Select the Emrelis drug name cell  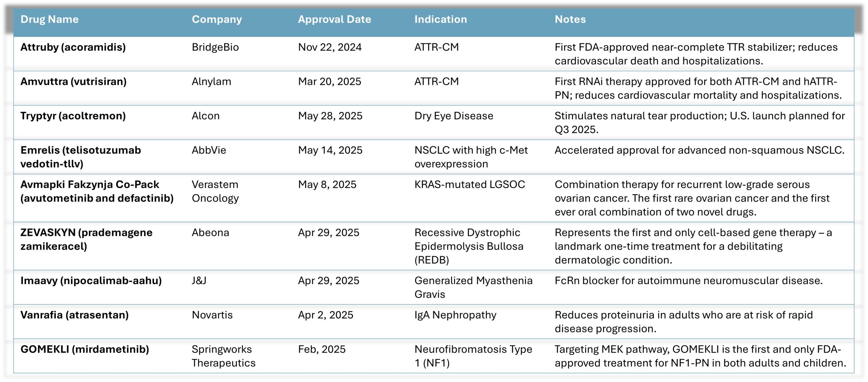(81, 157)
